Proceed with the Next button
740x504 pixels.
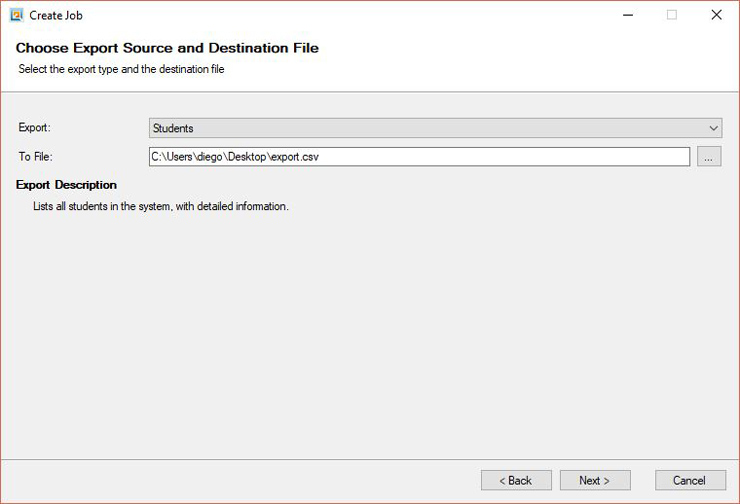595,480
